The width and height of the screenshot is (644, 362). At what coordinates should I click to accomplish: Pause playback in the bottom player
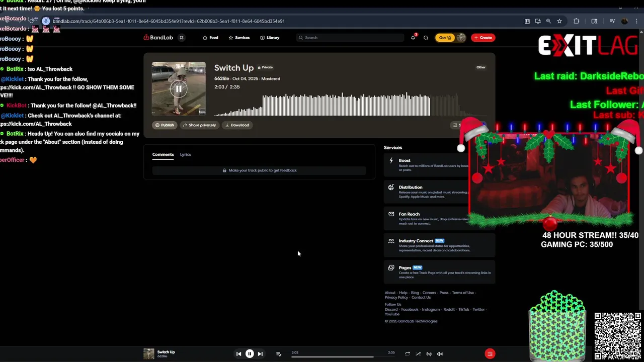250,354
